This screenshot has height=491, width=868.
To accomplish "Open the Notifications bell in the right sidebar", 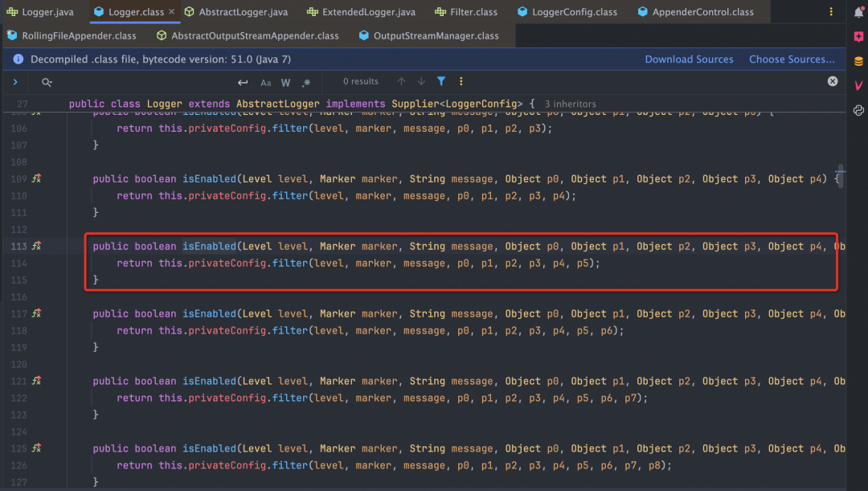I will pyautogui.click(x=858, y=12).
